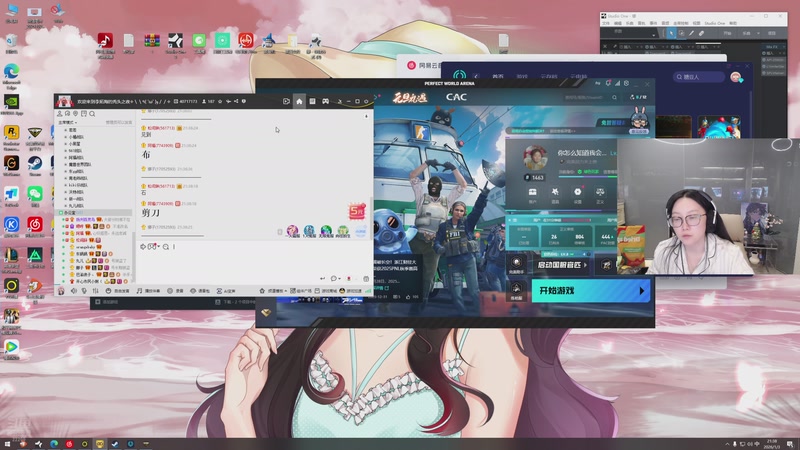800x450 pixels.
Task: Expand the 小黑屋 channel in the tree
Action: tap(65, 144)
